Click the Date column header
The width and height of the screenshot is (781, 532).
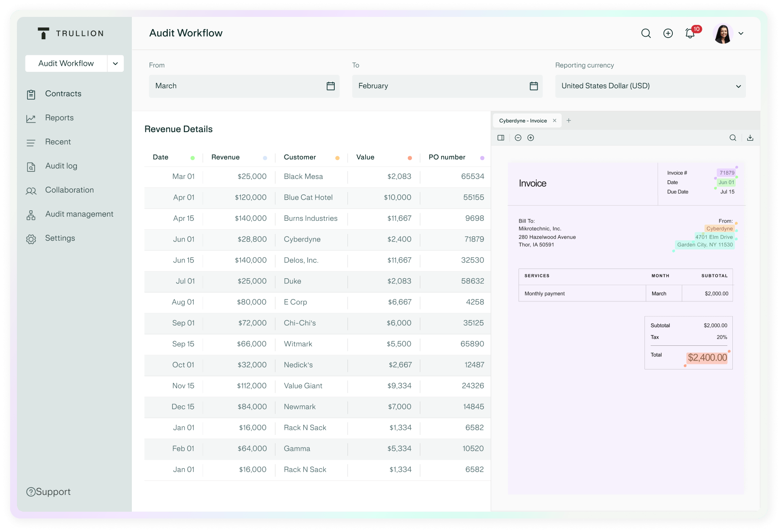(x=161, y=157)
